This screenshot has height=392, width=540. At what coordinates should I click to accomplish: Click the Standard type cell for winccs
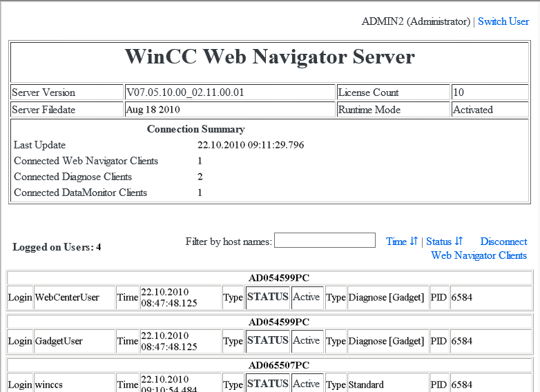(x=365, y=384)
